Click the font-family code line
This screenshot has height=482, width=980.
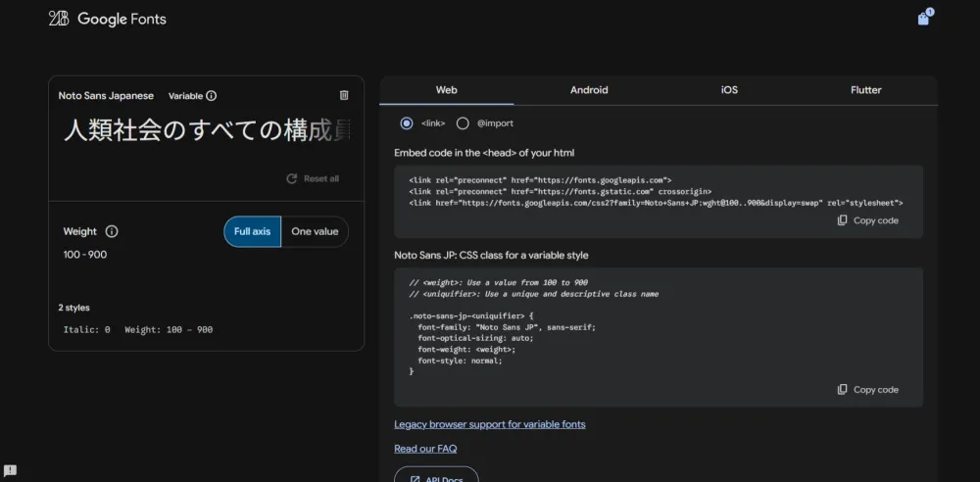coord(507,327)
